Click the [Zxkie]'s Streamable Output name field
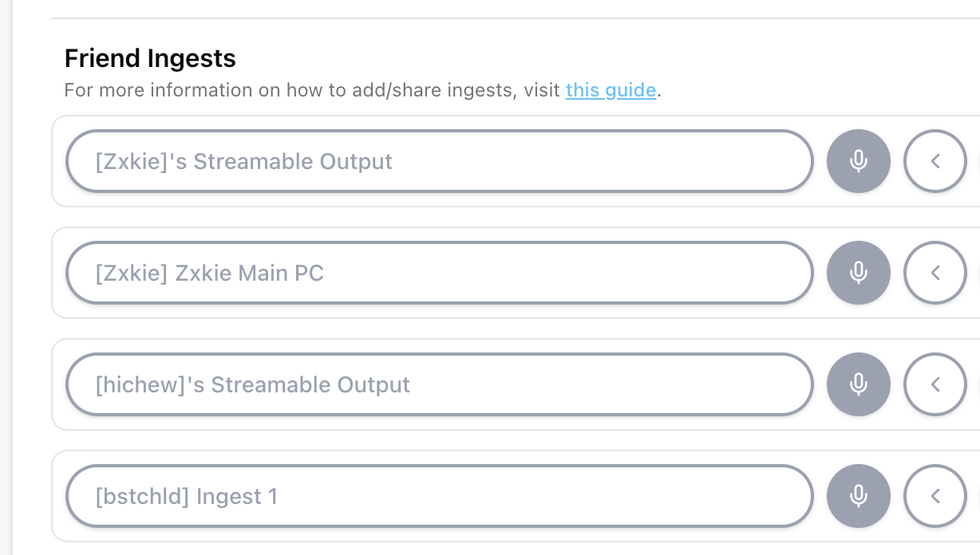Screen dimensions: 980x555 click(x=439, y=161)
